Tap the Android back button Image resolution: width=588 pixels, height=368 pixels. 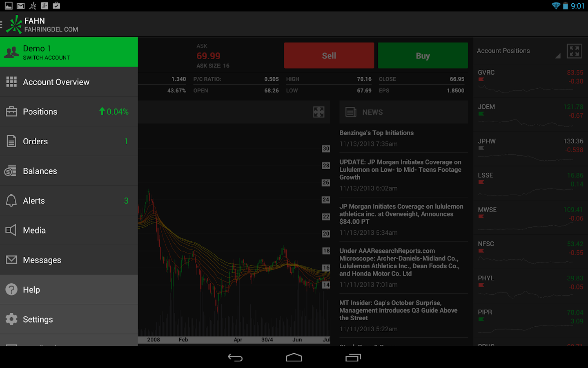[x=235, y=358]
